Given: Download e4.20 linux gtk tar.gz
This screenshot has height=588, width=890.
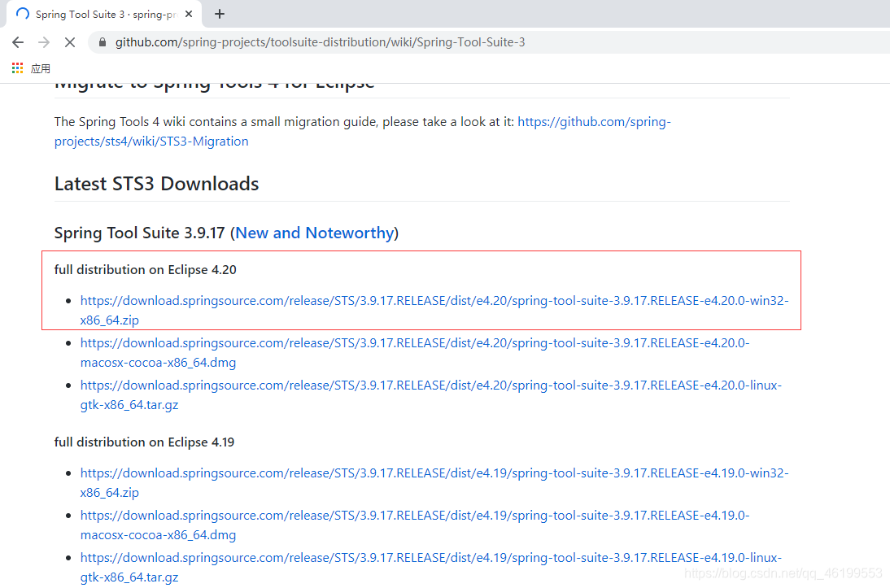Looking at the screenshot, I should (x=431, y=395).
